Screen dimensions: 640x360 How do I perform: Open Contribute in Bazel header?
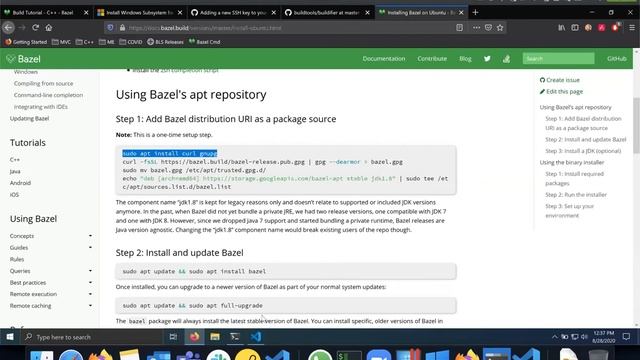click(432, 59)
